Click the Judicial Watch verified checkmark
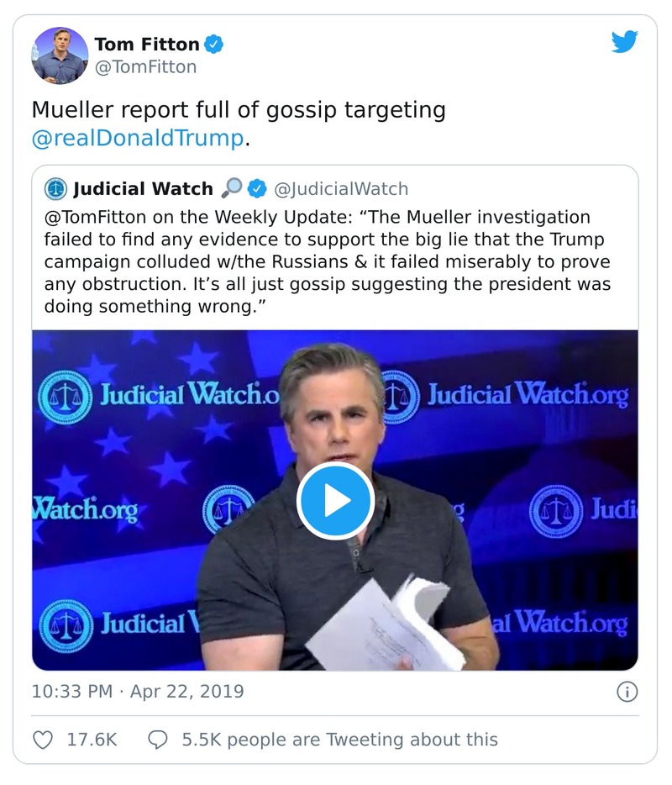Viewport: 672px width, 785px height. click(x=255, y=188)
